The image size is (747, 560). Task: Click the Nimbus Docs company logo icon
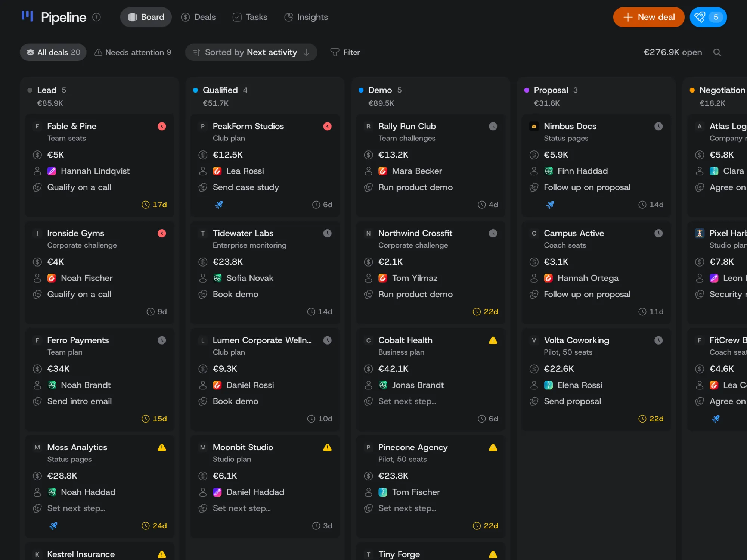[x=534, y=126]
